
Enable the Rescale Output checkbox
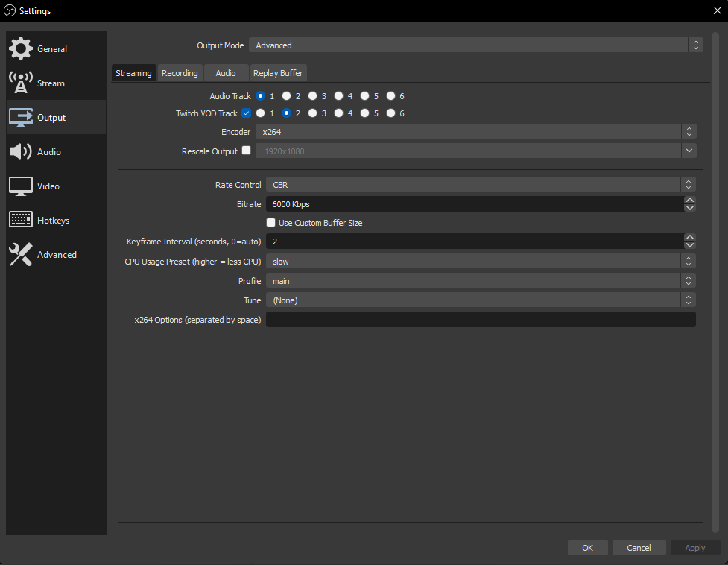click(x=246, y=151)
